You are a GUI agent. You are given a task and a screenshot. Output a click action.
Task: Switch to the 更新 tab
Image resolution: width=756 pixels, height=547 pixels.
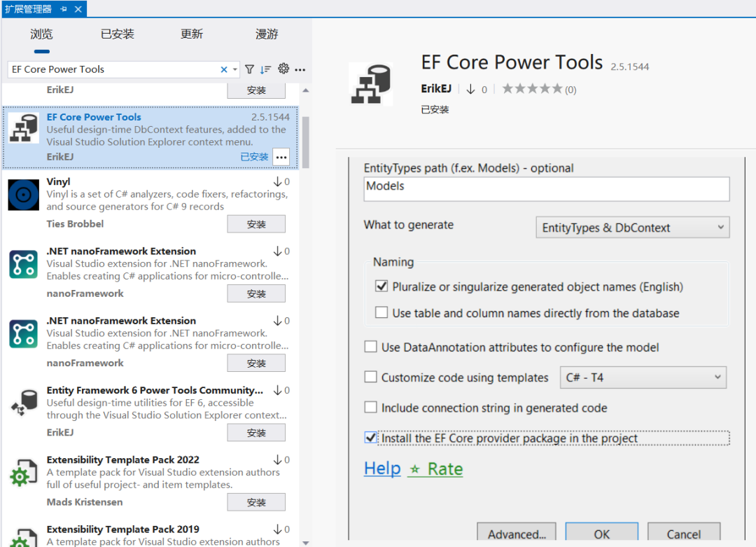click(192, 34)
